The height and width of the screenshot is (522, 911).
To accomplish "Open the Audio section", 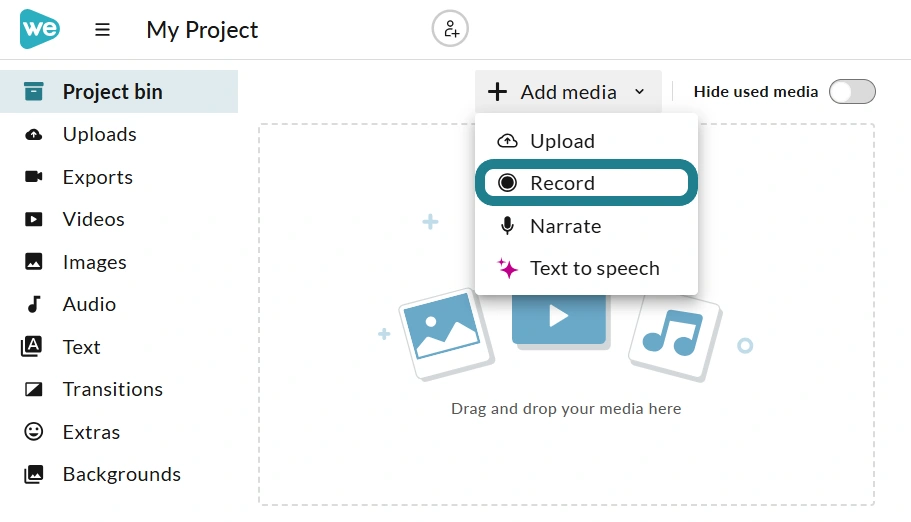I will coord(119,304).
